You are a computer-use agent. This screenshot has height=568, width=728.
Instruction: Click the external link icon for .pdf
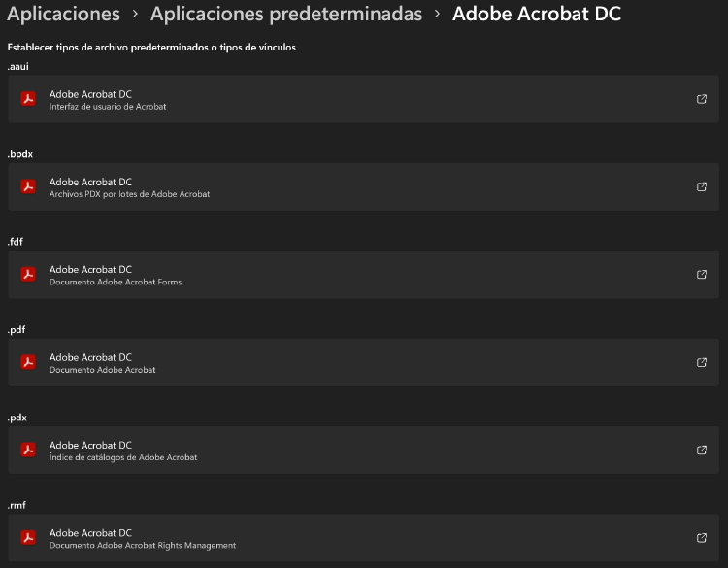point(702,362)
